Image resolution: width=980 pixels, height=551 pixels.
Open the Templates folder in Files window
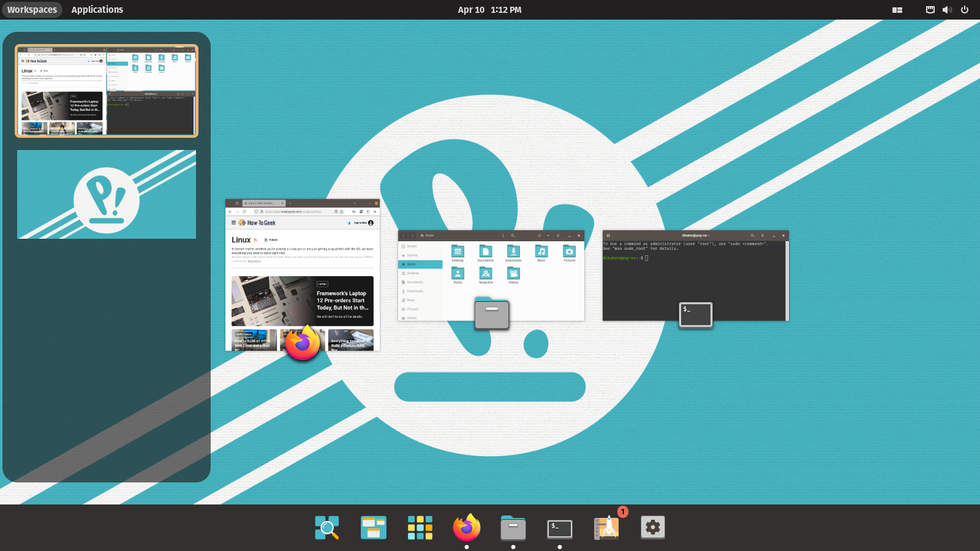486,275
